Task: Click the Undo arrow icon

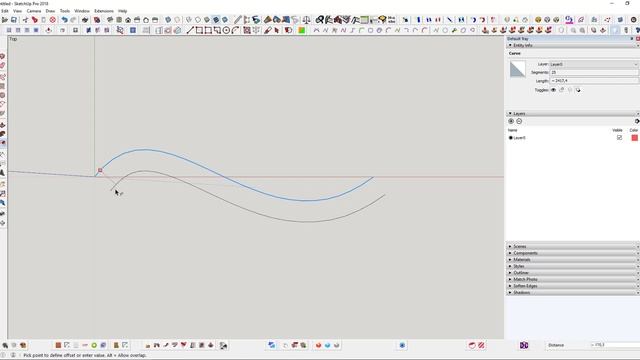Action: (x=64, y=20)
